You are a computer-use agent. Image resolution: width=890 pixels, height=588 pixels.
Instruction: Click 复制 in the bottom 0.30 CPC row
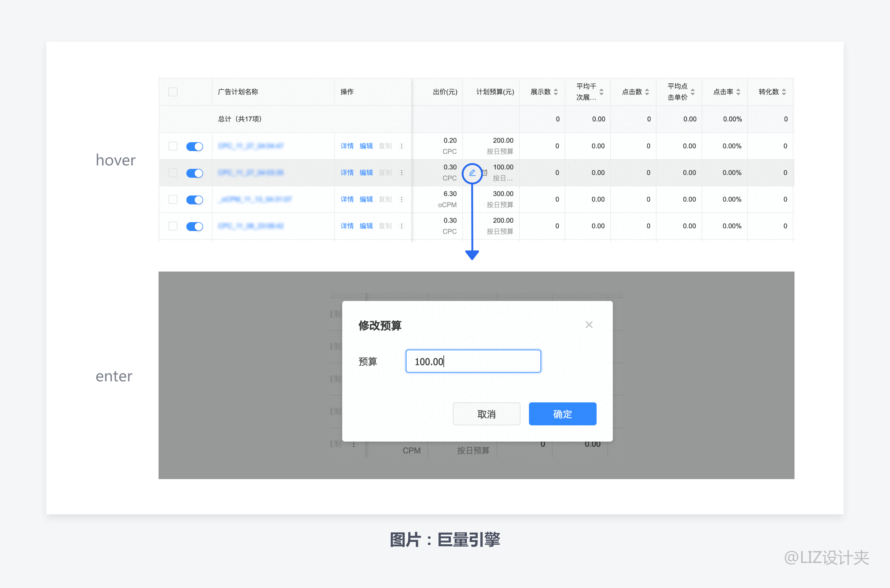click(x=385, y=226)
